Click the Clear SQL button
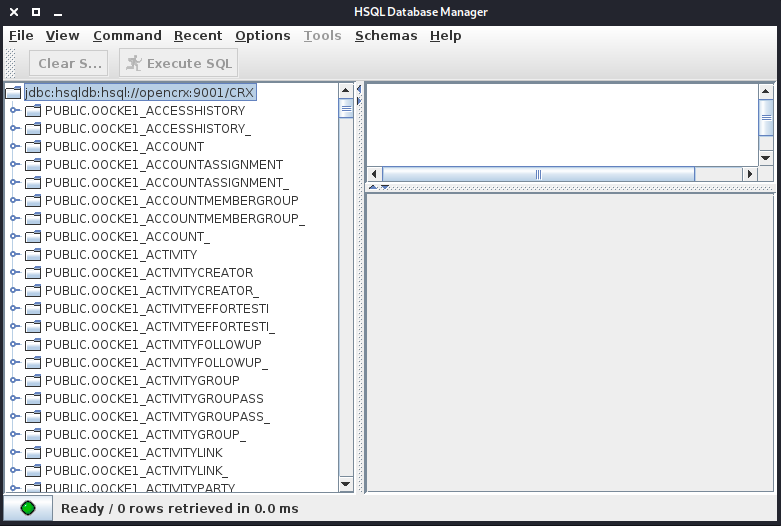This screenshot has width=781, height=526. point(69,63)
